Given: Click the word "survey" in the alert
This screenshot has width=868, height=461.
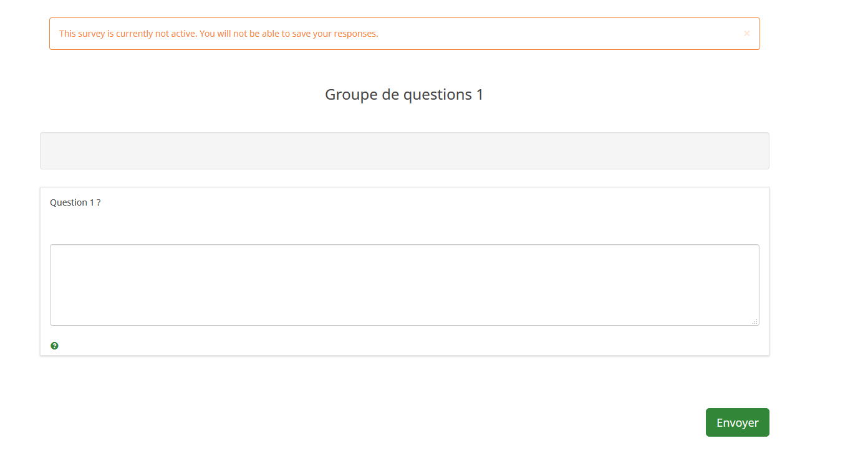Looking at the screenshot, I should (92, 34).
